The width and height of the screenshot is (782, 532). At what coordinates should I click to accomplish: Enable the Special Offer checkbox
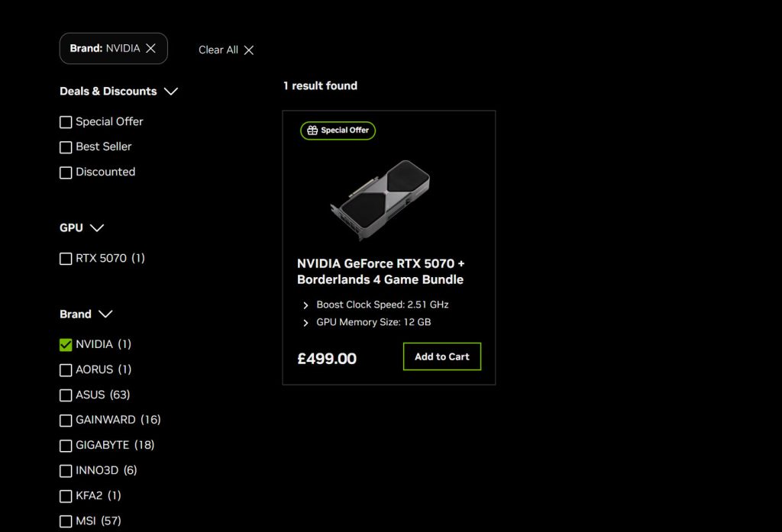coord(66,122)
